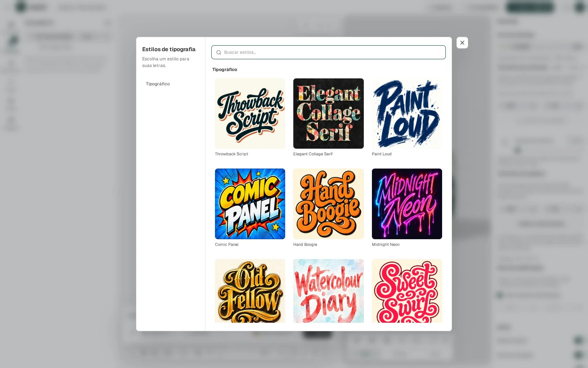Click the 'Comic Panel' caption text

pyautogui.click(x=227, y=245)
